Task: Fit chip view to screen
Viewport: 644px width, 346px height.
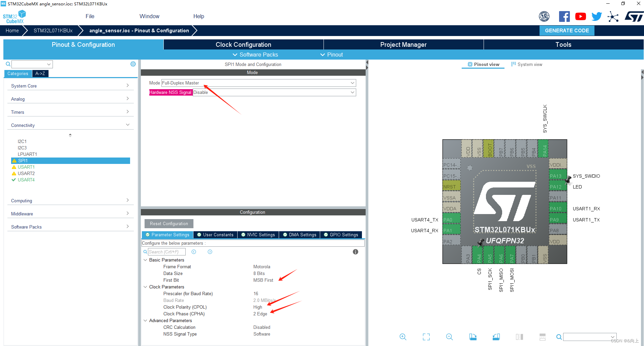Action: pos(426,337)
